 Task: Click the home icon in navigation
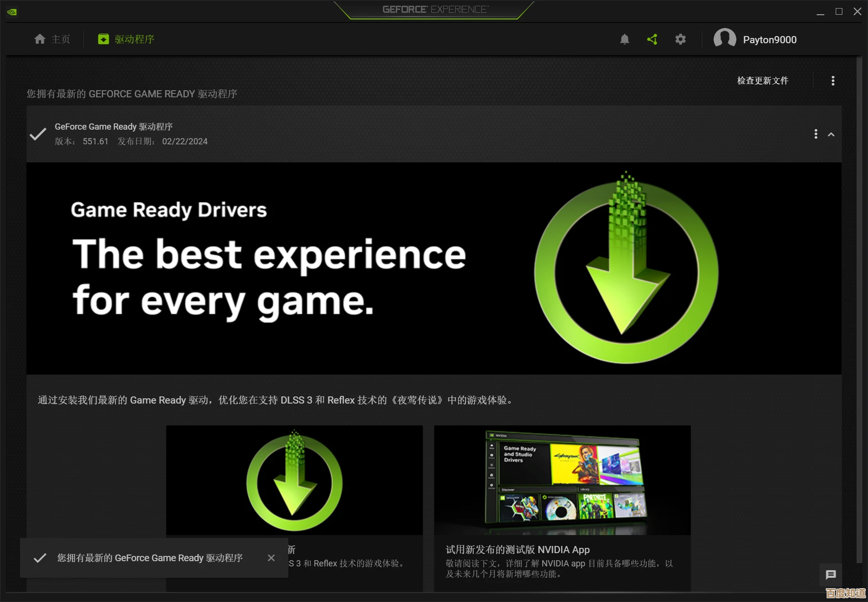(x=40, y=39)
